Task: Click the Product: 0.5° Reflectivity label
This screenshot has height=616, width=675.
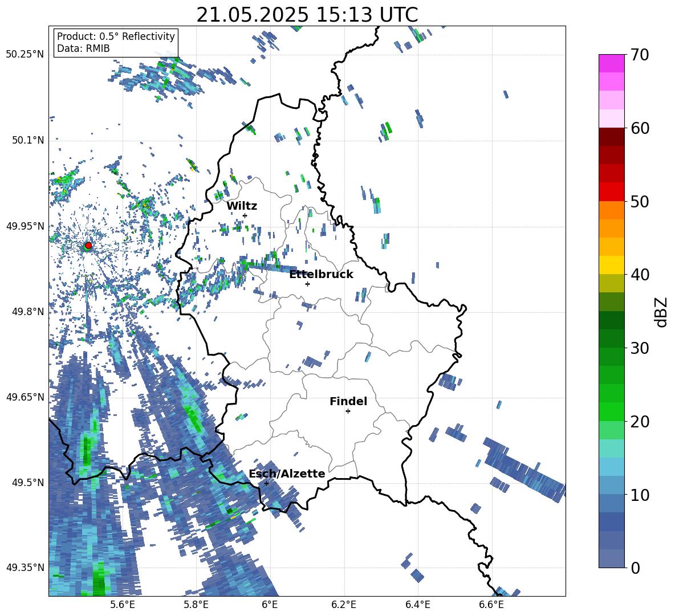Action: (x=116, y=36)
